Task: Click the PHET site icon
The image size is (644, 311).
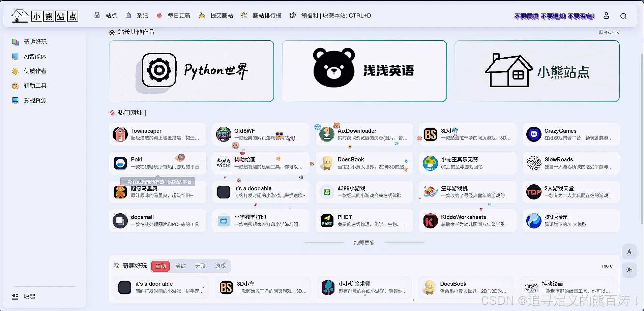Action: 327,221
